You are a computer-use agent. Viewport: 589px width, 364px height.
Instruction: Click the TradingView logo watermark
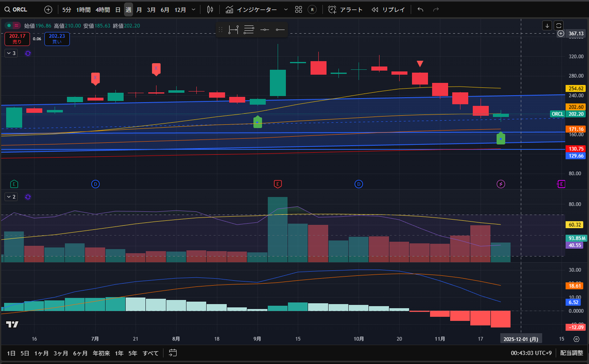12,324
